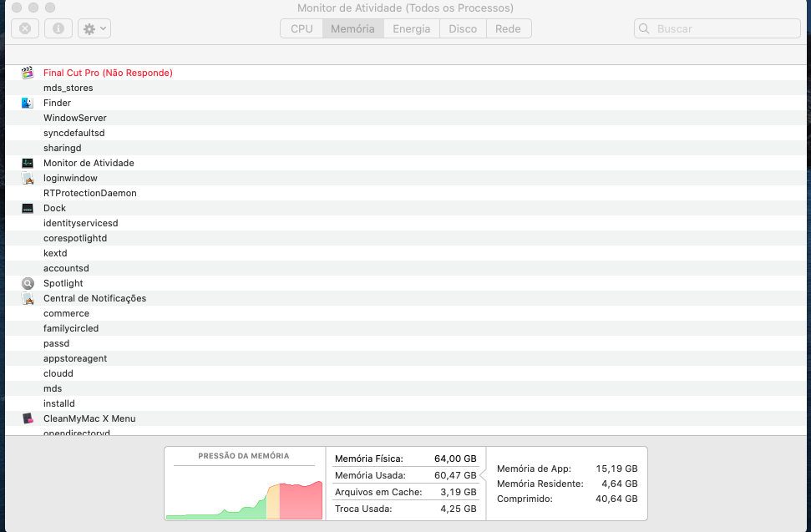Click the Monitor de Atividade app icon
This screenshot has width=811, height=532.
tap(28, 163)
